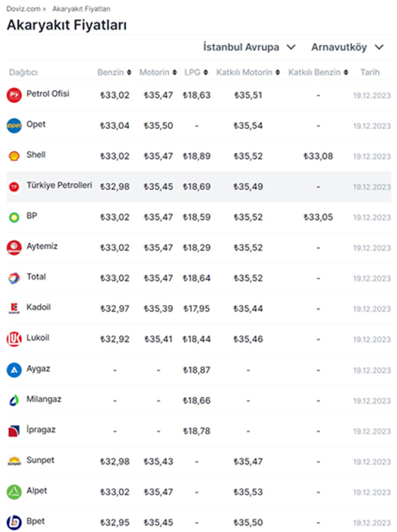Click the Tarih column header

coord(369,72)
